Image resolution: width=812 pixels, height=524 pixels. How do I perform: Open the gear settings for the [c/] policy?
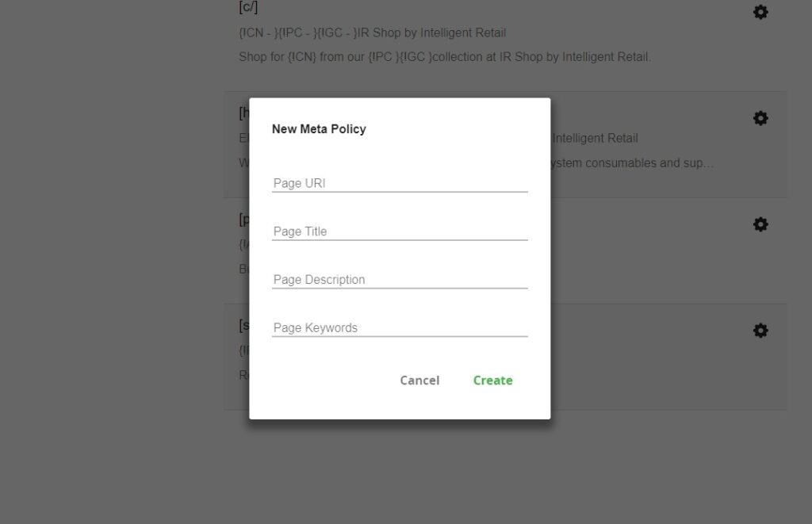760,12
